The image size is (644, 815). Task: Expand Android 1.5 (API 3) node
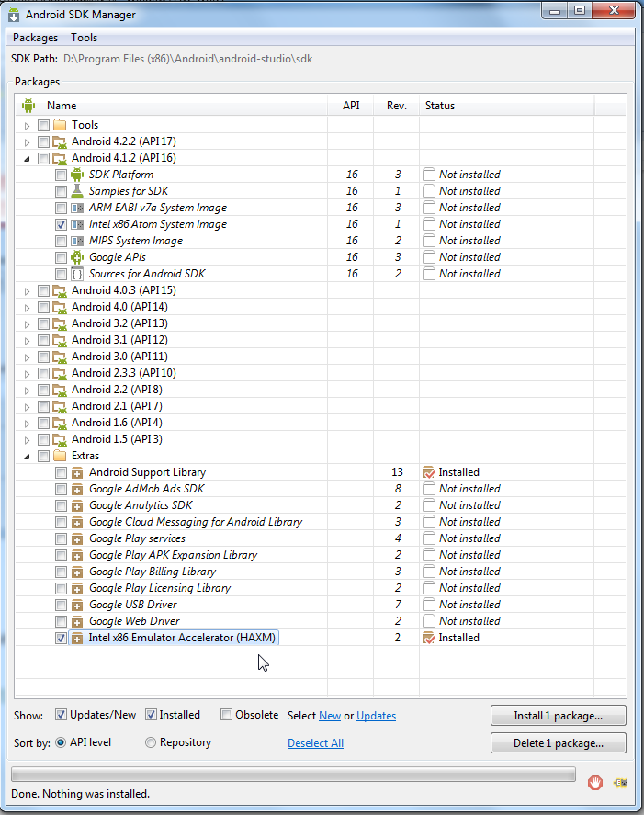pos(27,440)
